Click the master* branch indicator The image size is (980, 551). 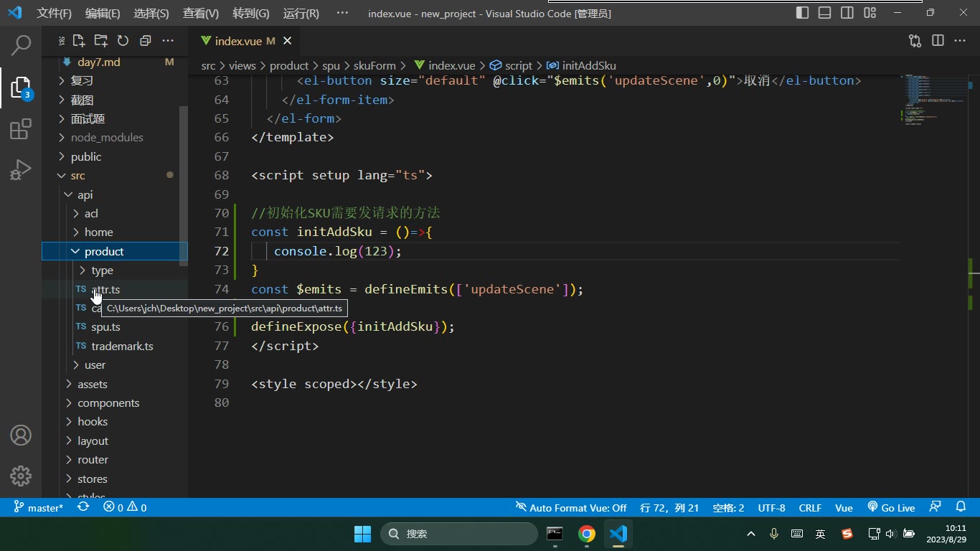39,507
